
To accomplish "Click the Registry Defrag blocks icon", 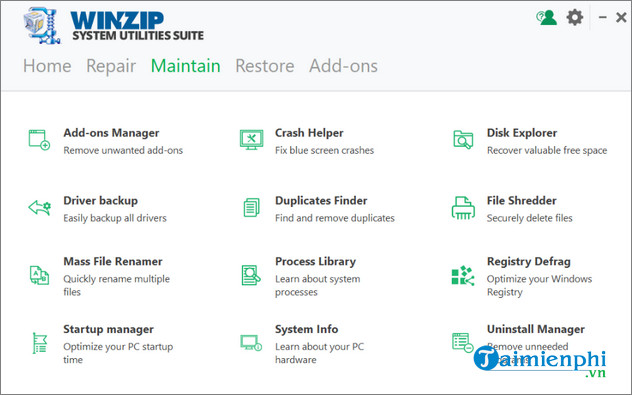I will coord(463,275).
